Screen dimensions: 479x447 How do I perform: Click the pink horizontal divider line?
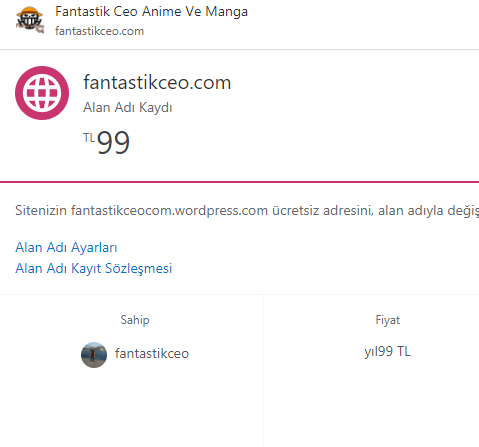pos(239,182)
